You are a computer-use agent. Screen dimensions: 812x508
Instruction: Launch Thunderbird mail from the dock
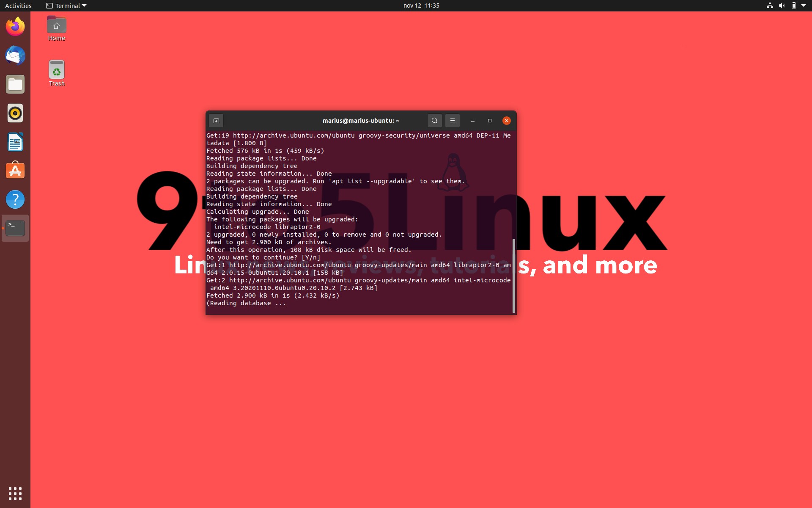15,55
